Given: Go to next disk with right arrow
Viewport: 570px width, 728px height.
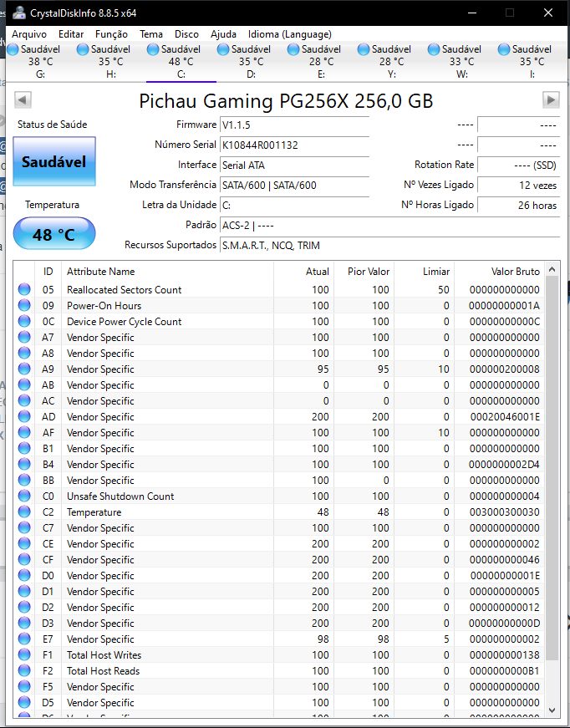Looking at the screenshot, I should click(551, 99).
